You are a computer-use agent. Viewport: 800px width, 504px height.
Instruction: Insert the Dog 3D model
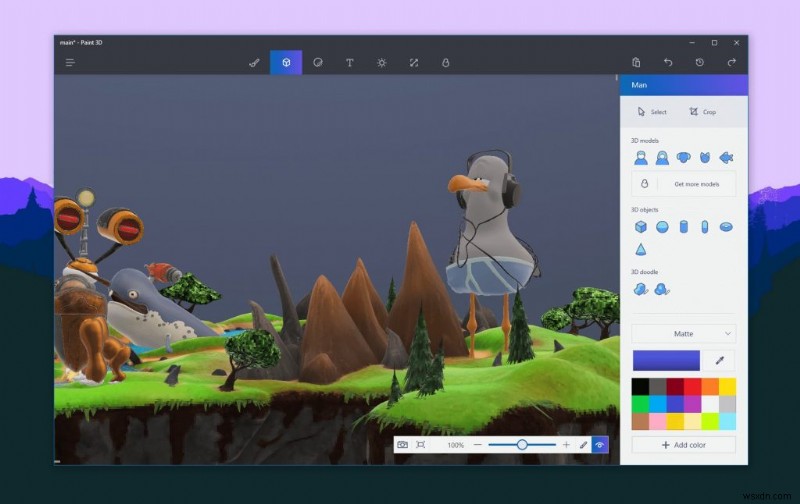(x=684, y=157)
